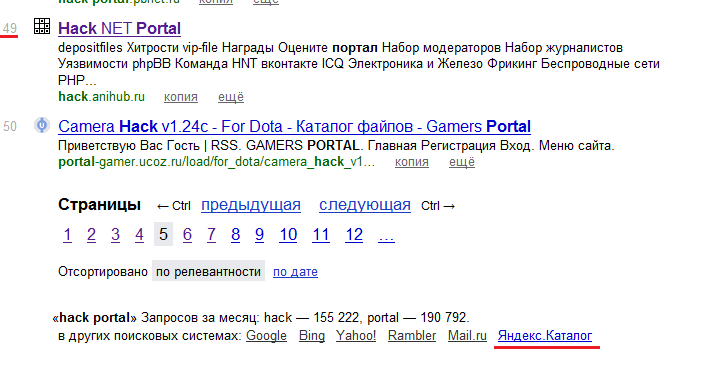This screenshot has height=389, width=707.
Task: Open копия link for portal-gamer.ucoz.ru result
Action: (x=412, y=162)
